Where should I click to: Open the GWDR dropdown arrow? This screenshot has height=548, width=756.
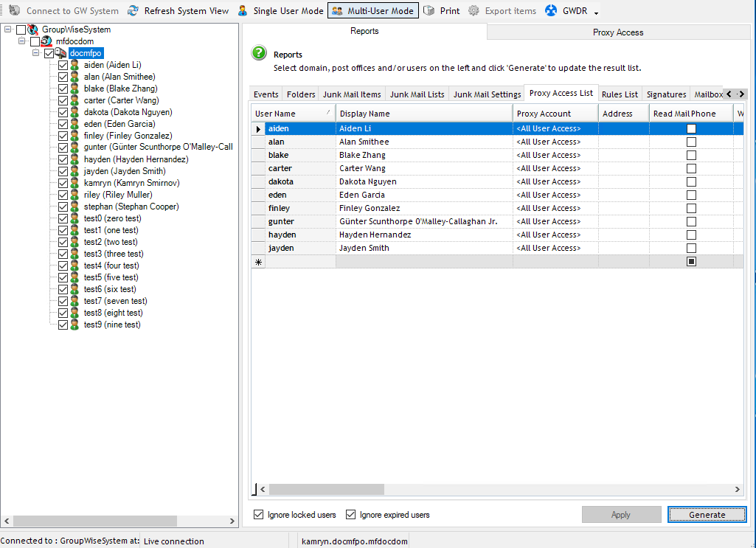click(596, 13)
